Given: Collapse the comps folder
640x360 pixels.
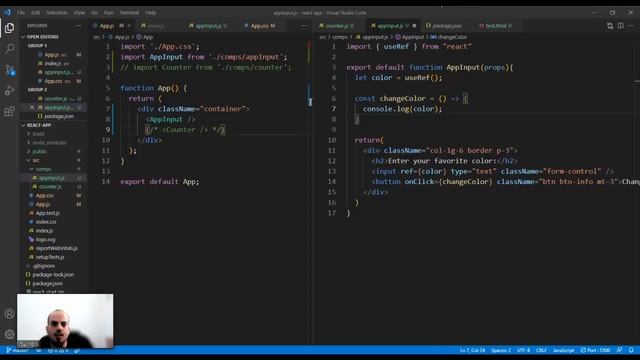Looking at the screenshot, I should tap(42, 169).
